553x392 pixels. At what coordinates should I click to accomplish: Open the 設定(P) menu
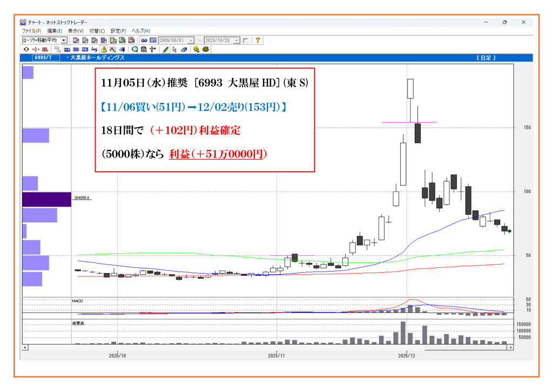(118, 31)
